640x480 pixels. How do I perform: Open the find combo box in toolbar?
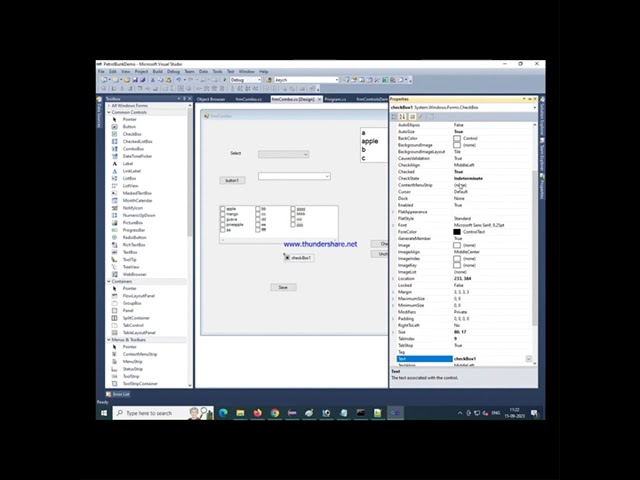click(336, 80)
